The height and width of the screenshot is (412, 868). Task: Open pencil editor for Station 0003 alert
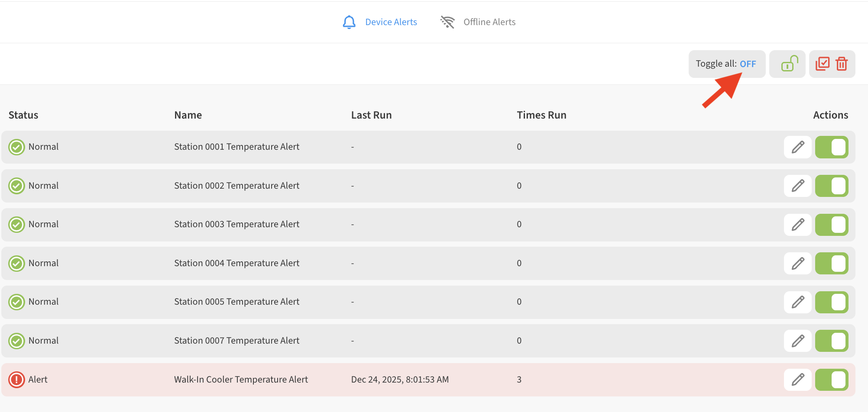[797, 225]
